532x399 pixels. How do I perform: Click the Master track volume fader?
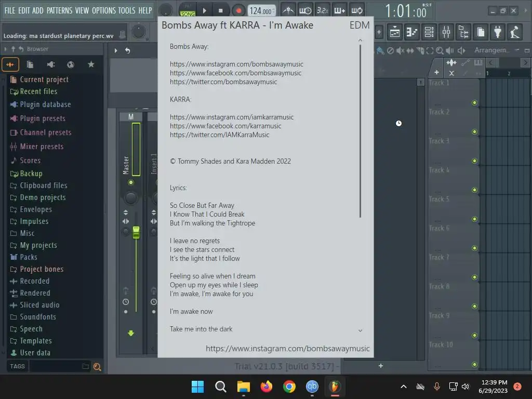tap(136, 232)
